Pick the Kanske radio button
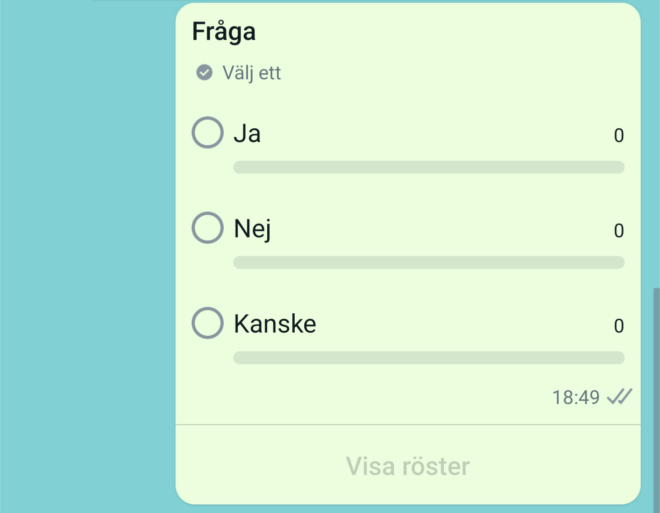660x513 pixels. pyautogui.click(x=208, y=323)
